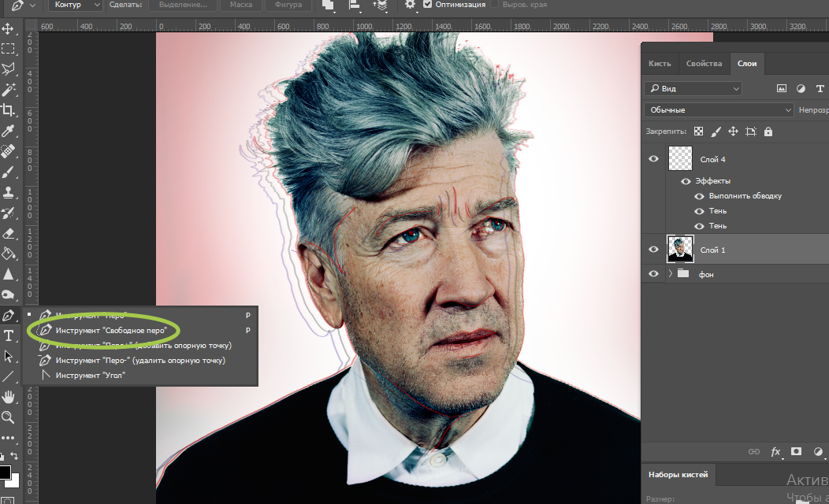Open the edit toolbar three-dots menu
829x504 pixels.
8,438
